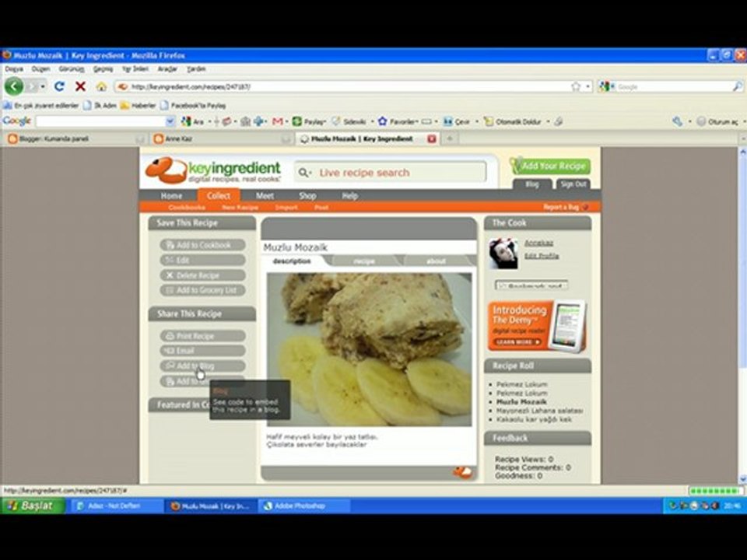Open the Help nav item
The width and height of the screenshot is (747, 560).
coord(349,196)
